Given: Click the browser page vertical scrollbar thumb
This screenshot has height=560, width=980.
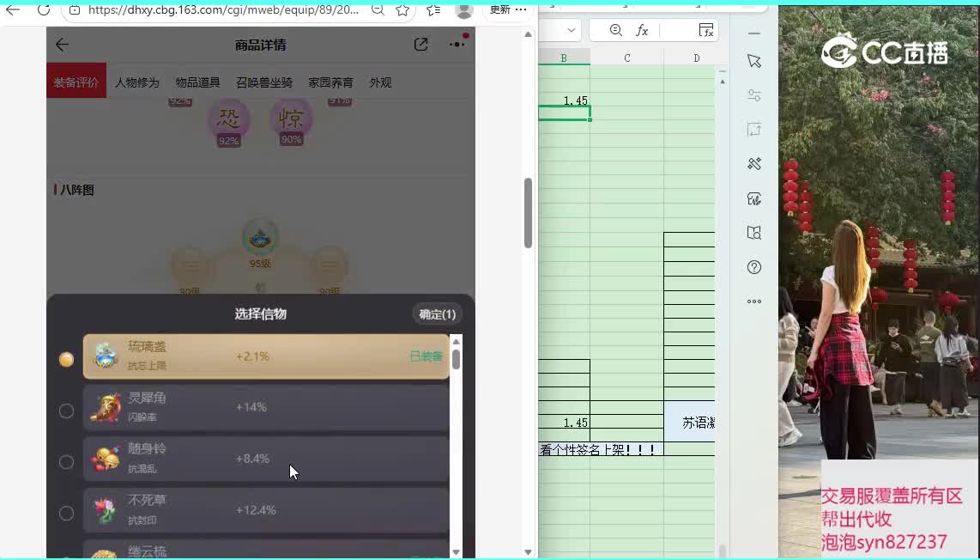Looking at the screenshot, I should [x=528, y=213].
